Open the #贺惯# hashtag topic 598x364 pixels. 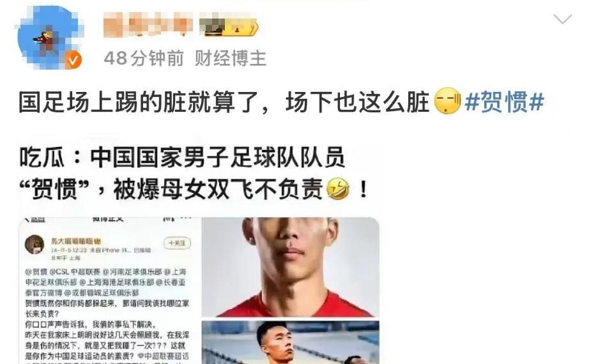click(504, 102)
